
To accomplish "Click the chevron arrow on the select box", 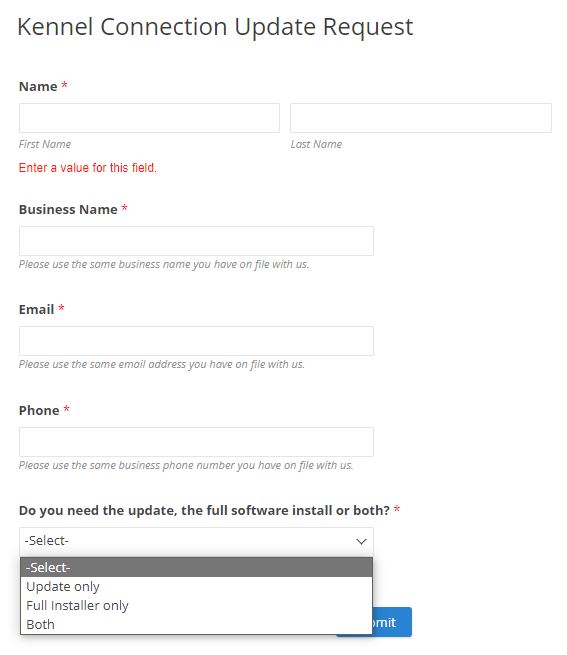I will click(361, 542).
